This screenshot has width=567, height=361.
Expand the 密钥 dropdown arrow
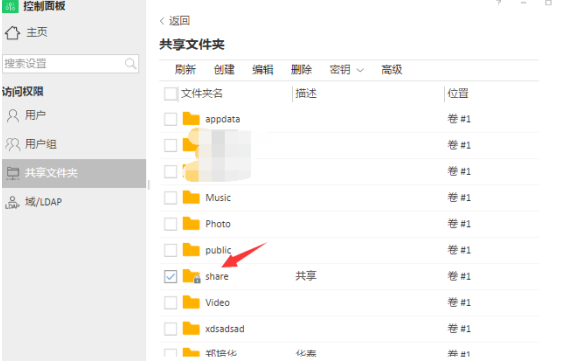tap(360, 70)
